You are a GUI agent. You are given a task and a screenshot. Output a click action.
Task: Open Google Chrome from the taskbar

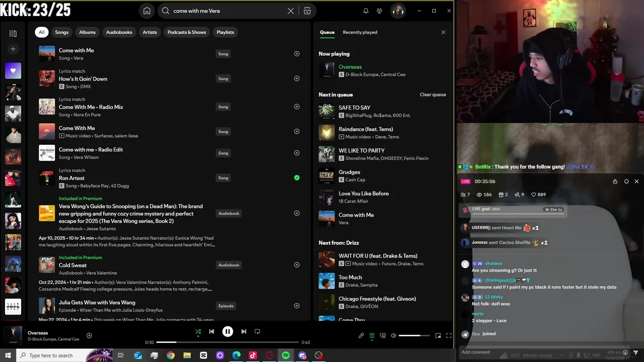(x=171, y=355)
